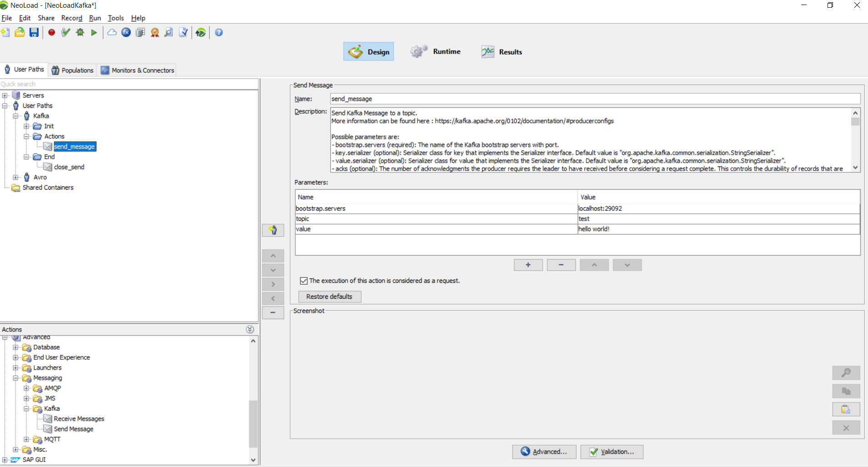The image size is (868, 467).
Task: Run the scenario with green play icon
Action: pos(94,32)
